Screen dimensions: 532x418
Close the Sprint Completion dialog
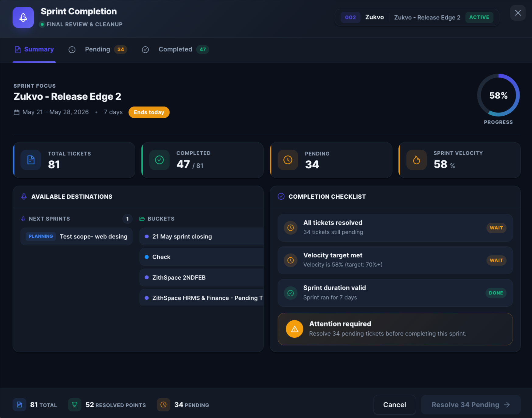point(518,13)
